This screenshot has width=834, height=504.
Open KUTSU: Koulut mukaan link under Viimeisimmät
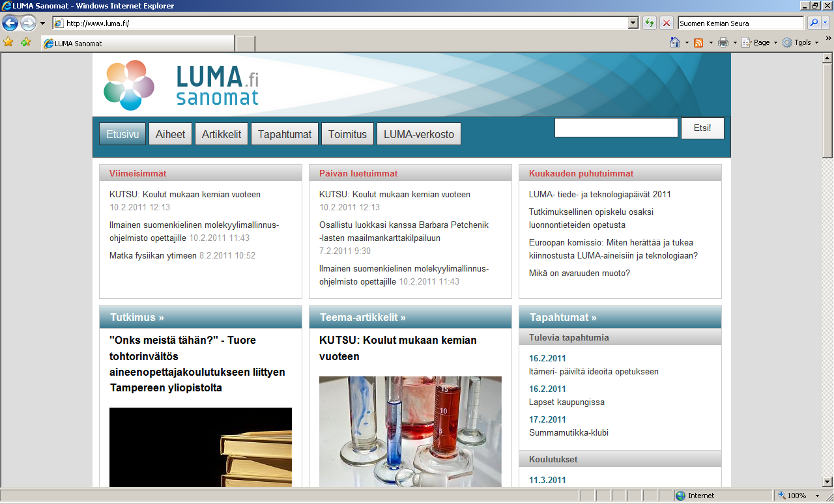185,194
